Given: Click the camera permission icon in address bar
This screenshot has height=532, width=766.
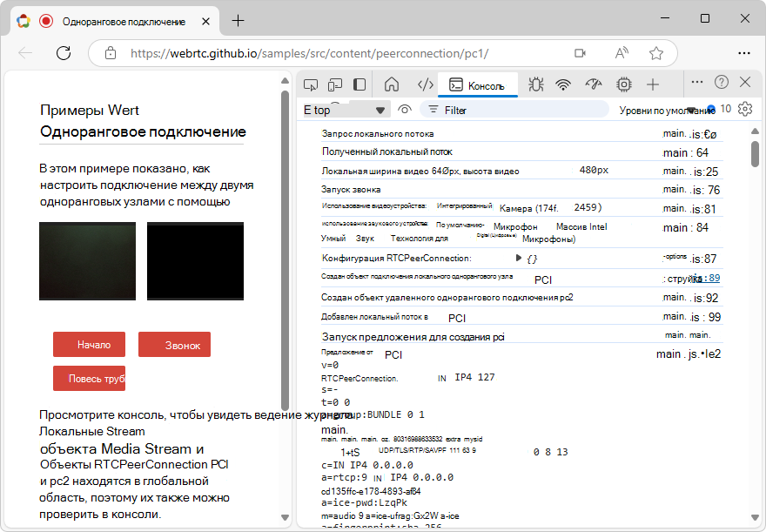Looking at the screenshot, I should point(580,53).
